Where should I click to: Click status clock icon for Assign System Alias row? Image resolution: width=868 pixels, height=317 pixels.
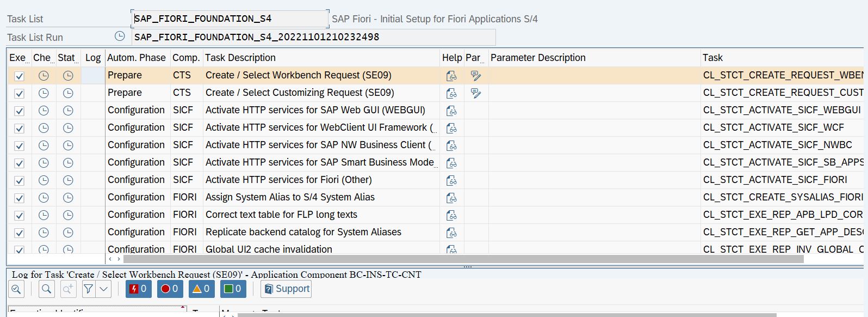tap(68, 198)
